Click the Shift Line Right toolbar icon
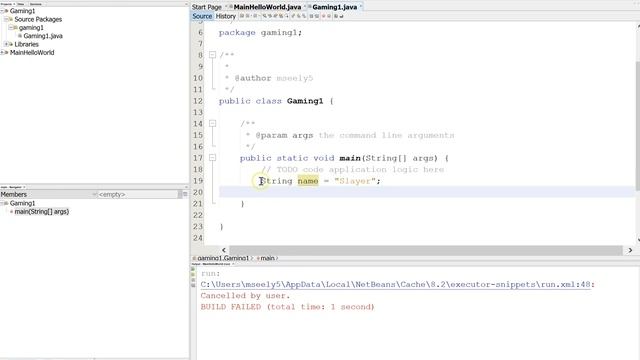This screenshot has width=640, height=360. click(317, 16)
